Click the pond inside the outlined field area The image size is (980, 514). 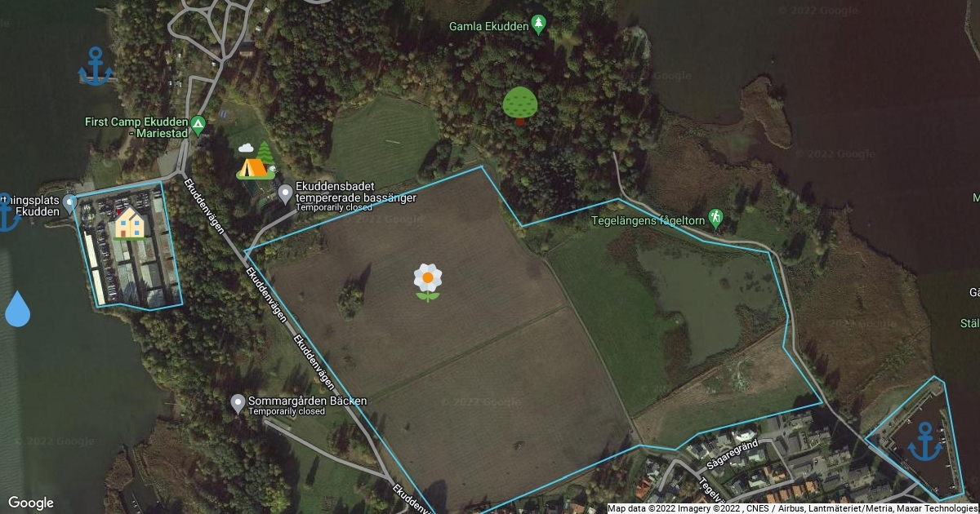point(704,300)
